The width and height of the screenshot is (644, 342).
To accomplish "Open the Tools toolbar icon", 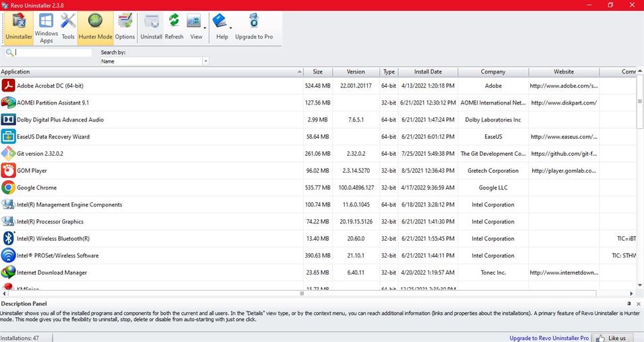I will (68, 28).
